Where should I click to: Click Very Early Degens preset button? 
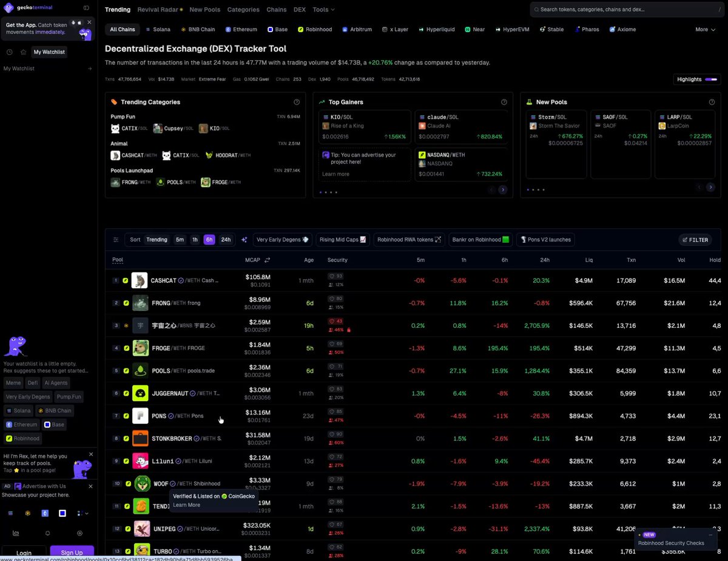(283, 240)
